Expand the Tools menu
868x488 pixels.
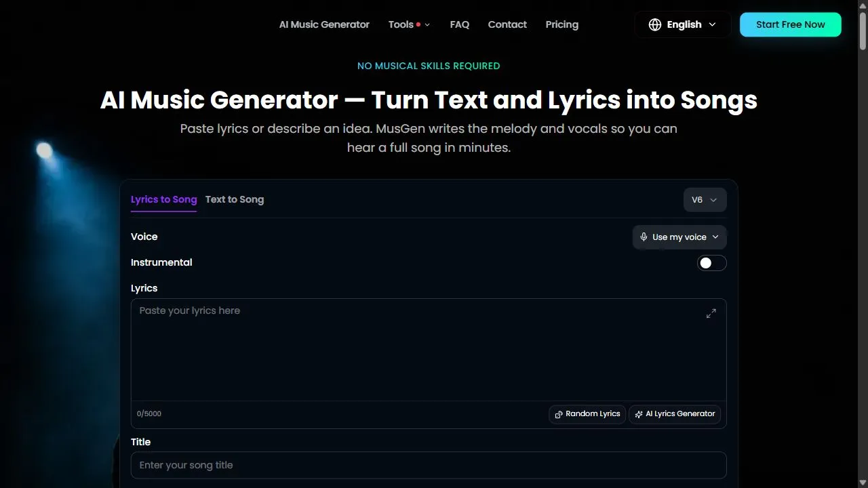pyautogui.click(x=409, y=24)
